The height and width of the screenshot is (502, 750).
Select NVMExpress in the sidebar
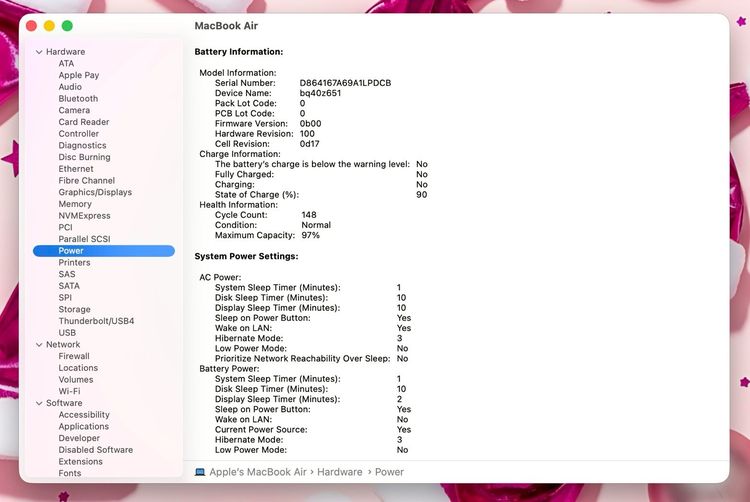coord(84,216)
